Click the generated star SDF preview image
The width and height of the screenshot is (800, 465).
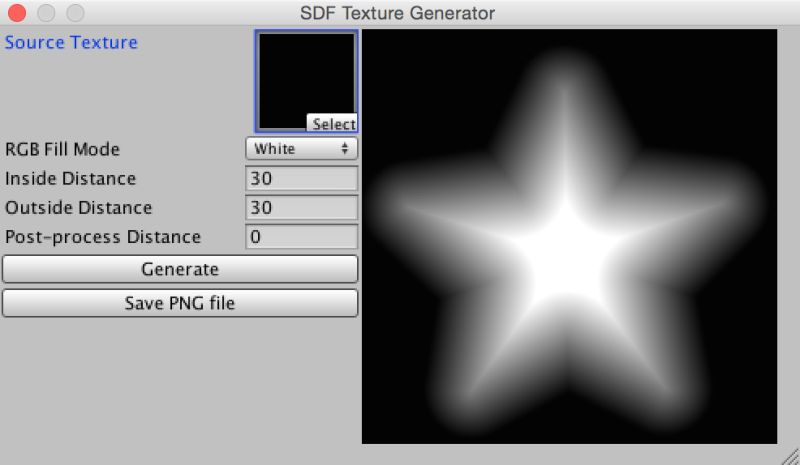tap(569, 236)
